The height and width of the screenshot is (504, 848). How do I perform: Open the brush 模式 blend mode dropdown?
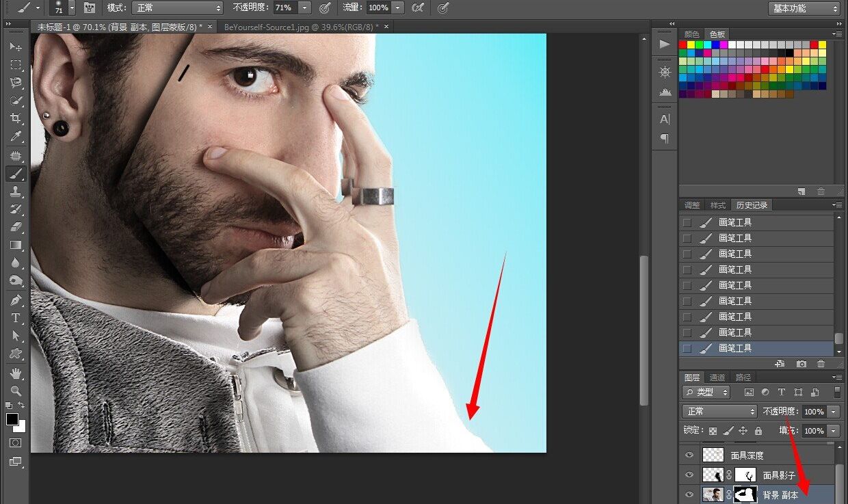click(178, 8)
